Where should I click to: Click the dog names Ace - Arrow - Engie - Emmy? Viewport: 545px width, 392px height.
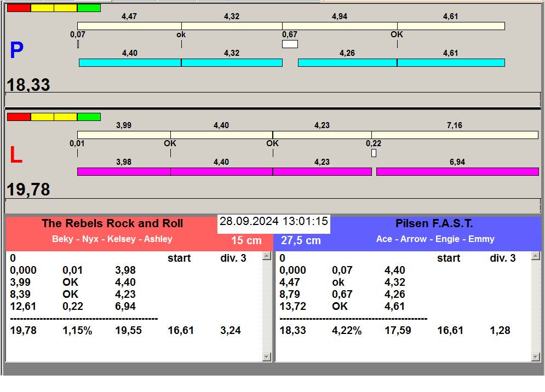[x=435, y=239]
